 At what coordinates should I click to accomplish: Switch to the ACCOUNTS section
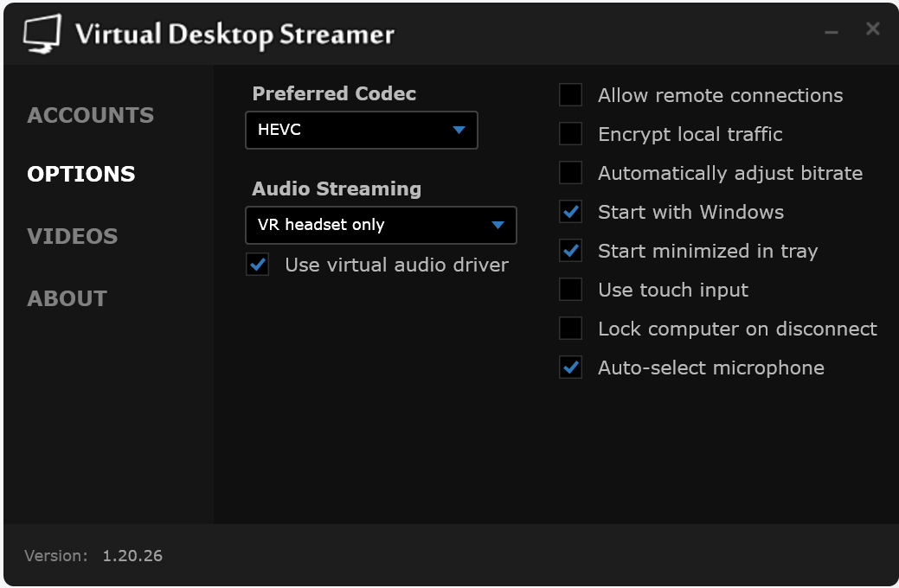pos(90,115)
